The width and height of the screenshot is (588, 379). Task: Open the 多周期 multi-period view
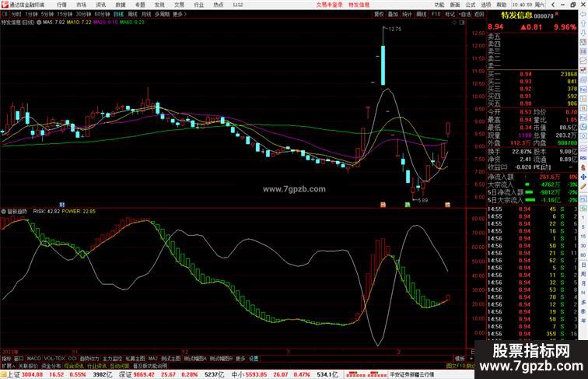tap(162, 14)
